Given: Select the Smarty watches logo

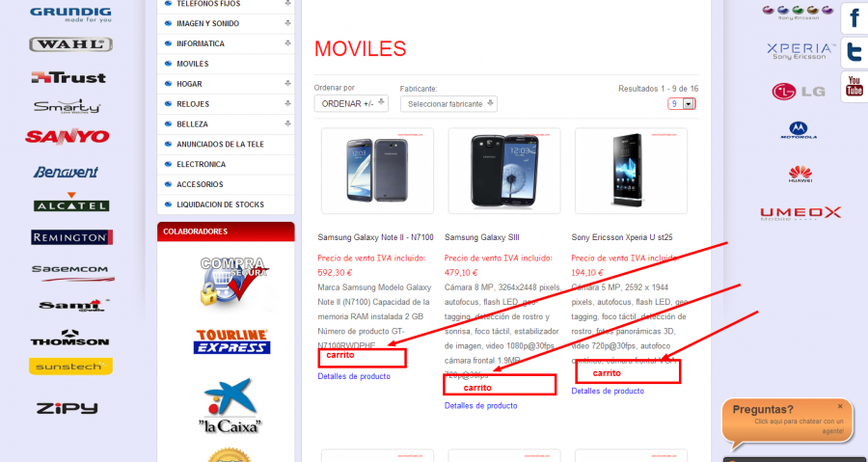Looking at the screenshot, I should tap(67, 106).
